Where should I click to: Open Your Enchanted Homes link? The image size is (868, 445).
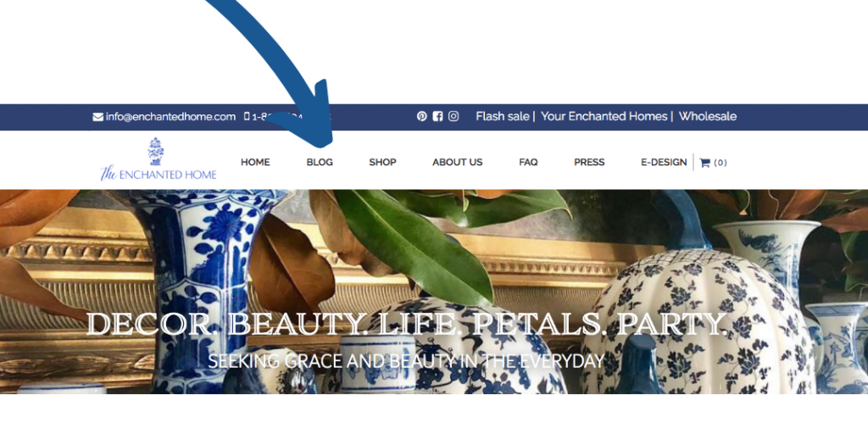[604, 116]
